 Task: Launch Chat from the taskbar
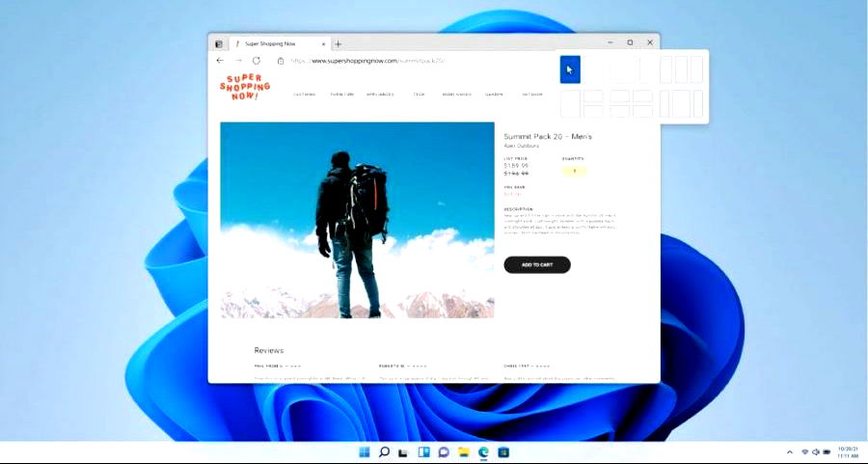[x=444, y=452]
